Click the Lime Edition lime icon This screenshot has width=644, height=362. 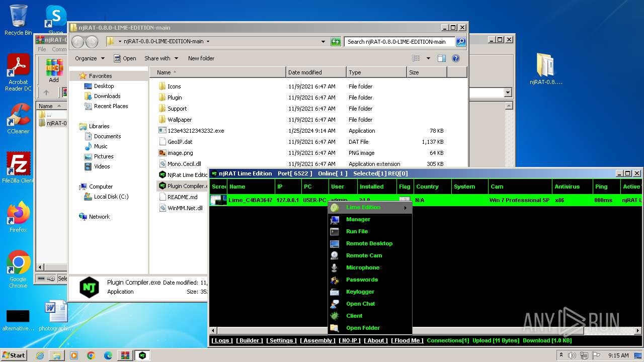(335, 207)
